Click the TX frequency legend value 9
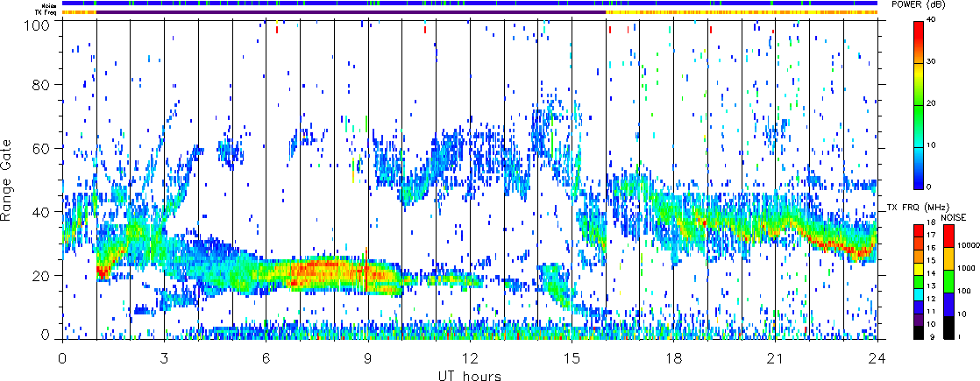Image resolution: width=980 pixels, height=381 pixels. (x=934, y=338)
